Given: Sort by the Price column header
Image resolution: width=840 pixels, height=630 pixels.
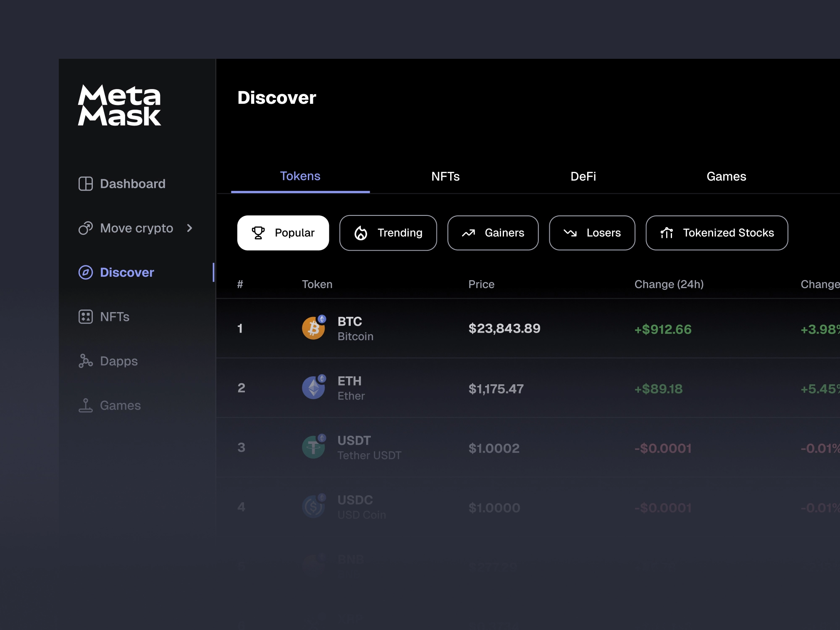Looking at the screenshot, I should coord(481,284).
